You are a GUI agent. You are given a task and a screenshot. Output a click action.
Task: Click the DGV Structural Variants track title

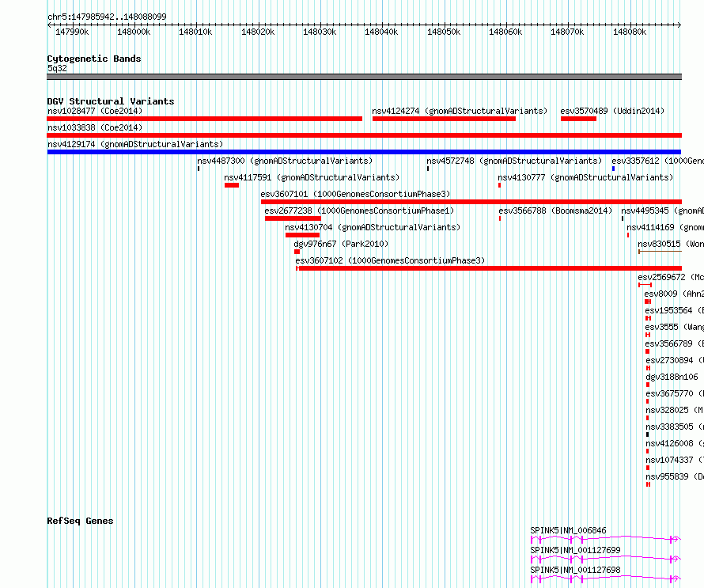click(x=111, y=101)
